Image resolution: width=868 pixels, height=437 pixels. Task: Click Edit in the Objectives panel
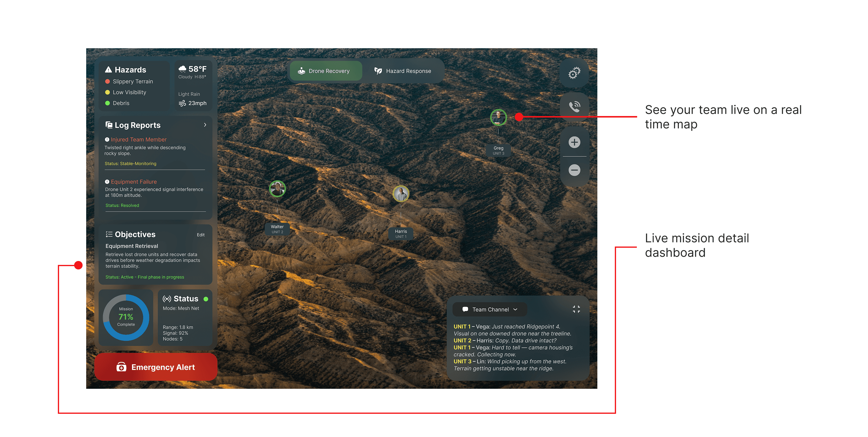coord(200,235)
